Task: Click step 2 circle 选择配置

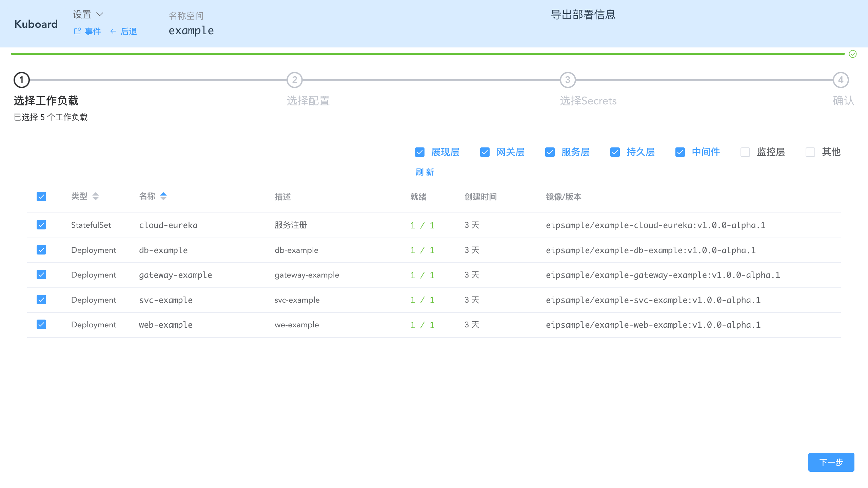Action: pyautogui.click(x=294, y=81)
